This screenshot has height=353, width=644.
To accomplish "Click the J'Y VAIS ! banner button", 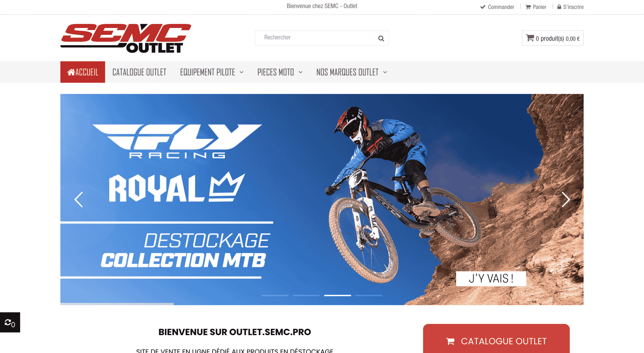I will click(491, 279).
